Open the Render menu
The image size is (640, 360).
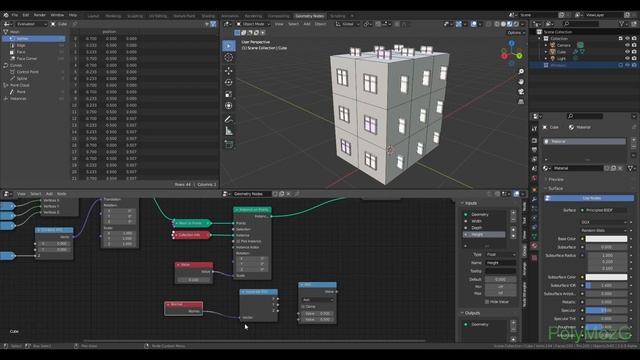tap(40, 15)
